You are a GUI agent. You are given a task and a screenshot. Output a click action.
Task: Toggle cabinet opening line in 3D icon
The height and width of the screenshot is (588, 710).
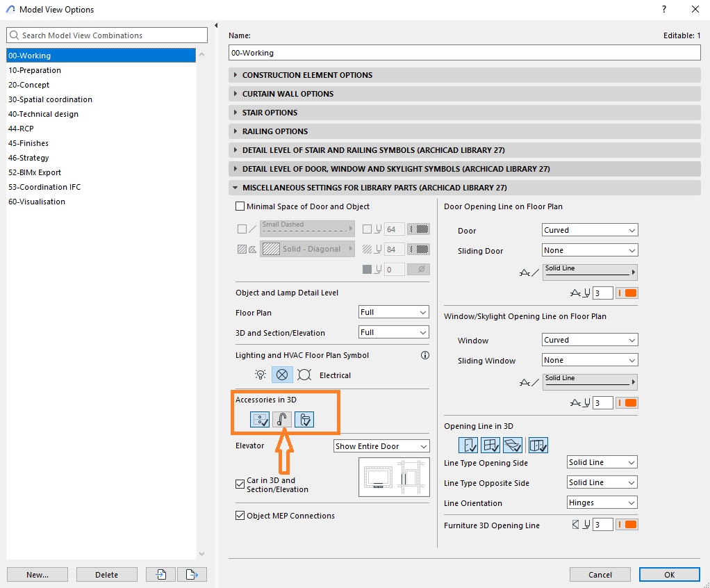point(538,446)
